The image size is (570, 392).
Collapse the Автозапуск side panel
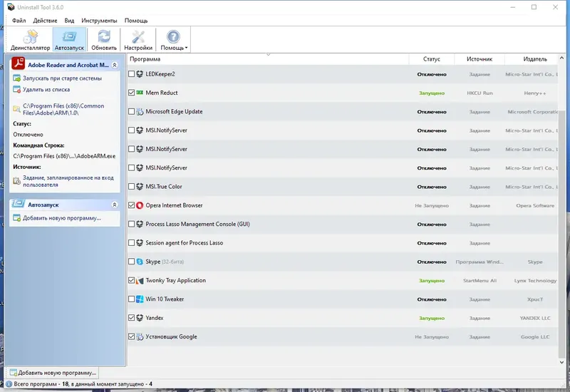[115, 205]
